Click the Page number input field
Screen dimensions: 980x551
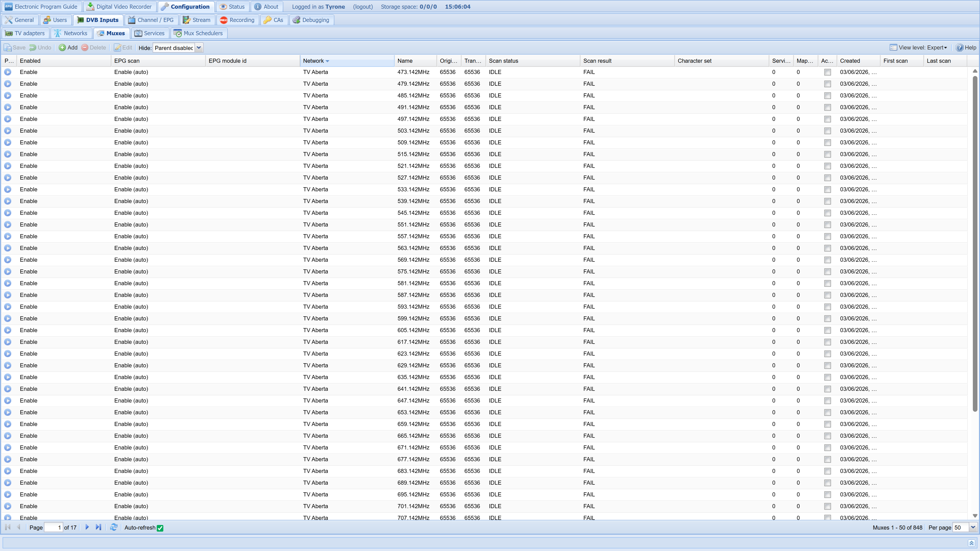(x=53, y=528)
